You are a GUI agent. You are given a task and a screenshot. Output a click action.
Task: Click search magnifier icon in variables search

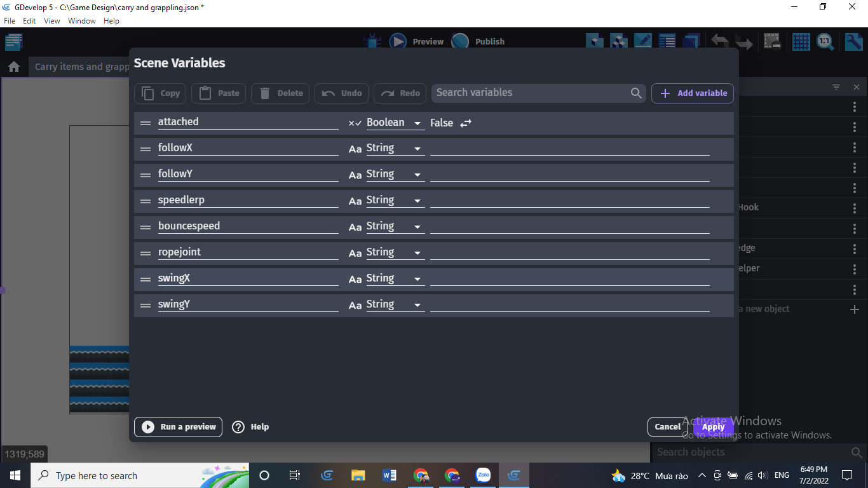pyautogui.click(x=636, y=93)
